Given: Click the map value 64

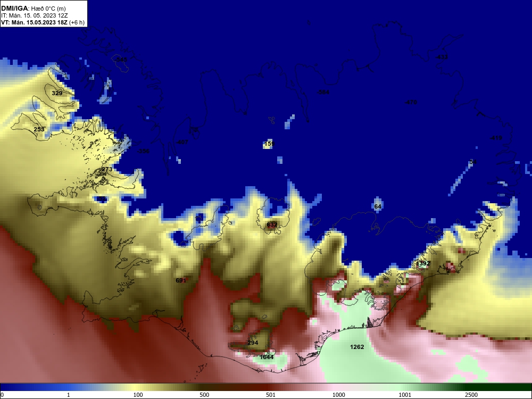Looking at the screenshot, I should click(378, 206).
